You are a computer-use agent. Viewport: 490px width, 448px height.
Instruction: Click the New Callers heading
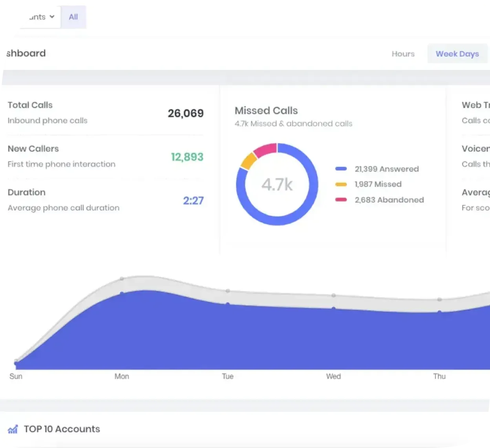(x=33, y=149)
